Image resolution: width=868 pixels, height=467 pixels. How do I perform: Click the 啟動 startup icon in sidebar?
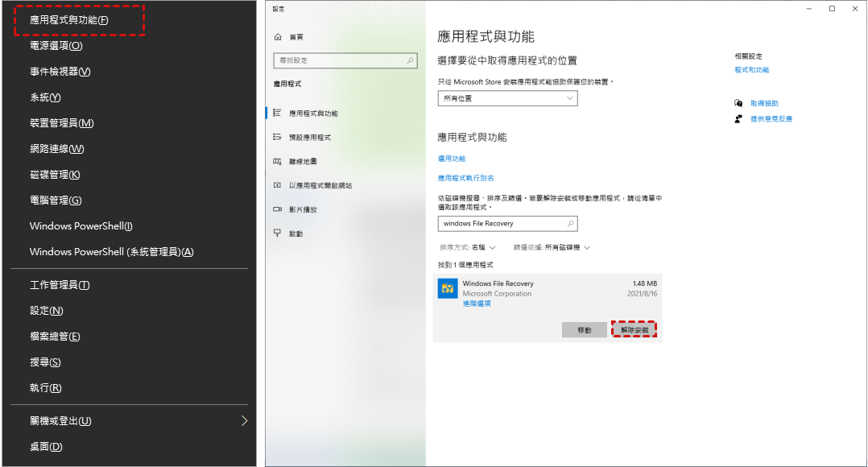[277, 233]
